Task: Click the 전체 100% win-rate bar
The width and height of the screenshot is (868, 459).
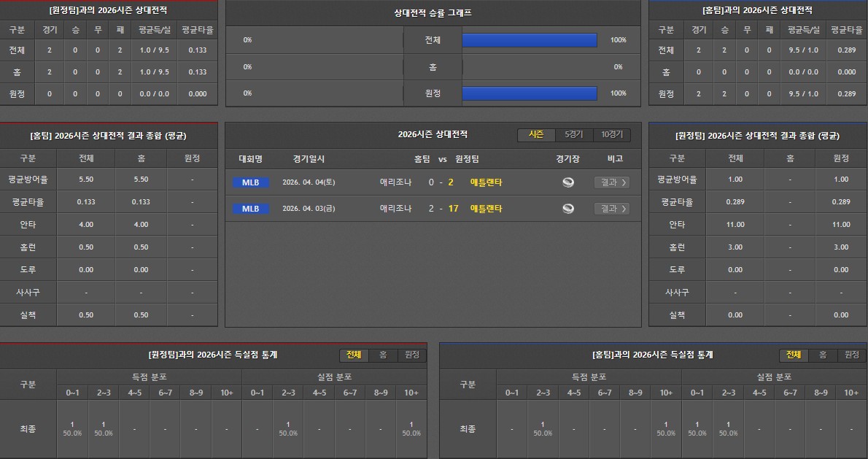Action: 530,40
